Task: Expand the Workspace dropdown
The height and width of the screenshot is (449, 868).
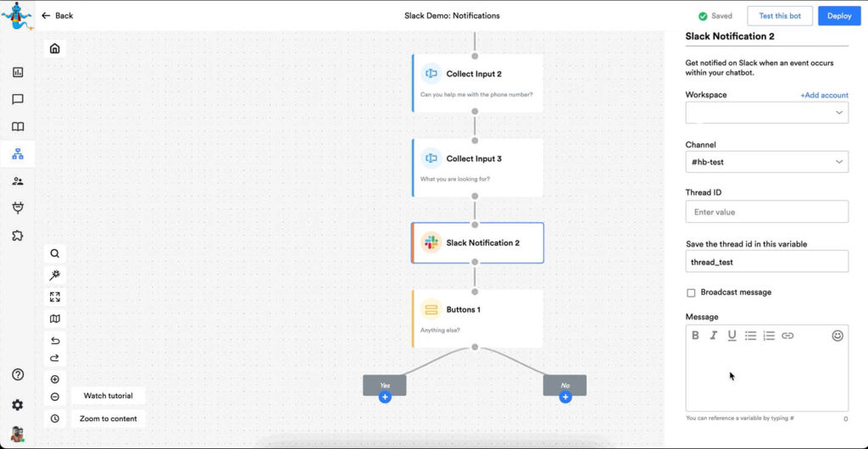Action: tap(766, 113)
